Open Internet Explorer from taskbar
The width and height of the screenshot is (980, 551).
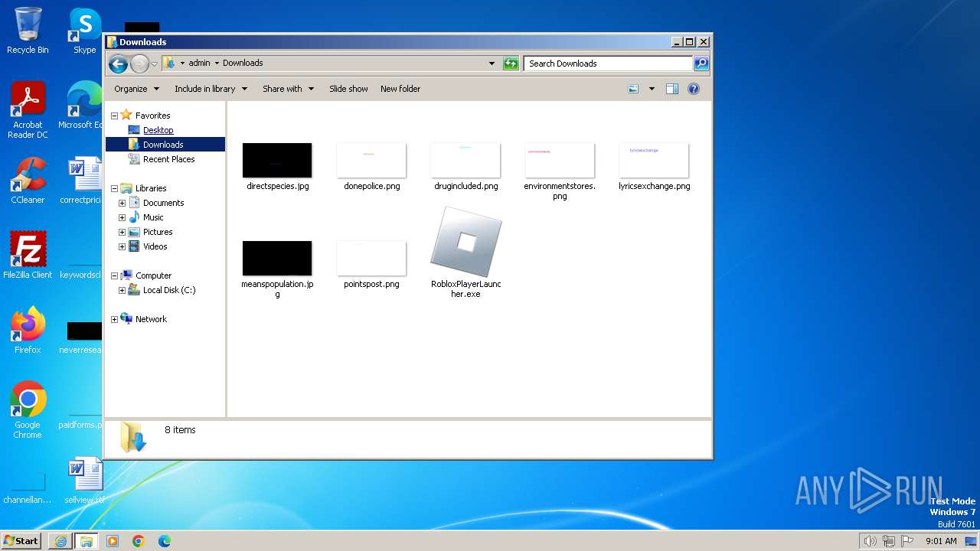pyautogui.click(x=60, y=541)
